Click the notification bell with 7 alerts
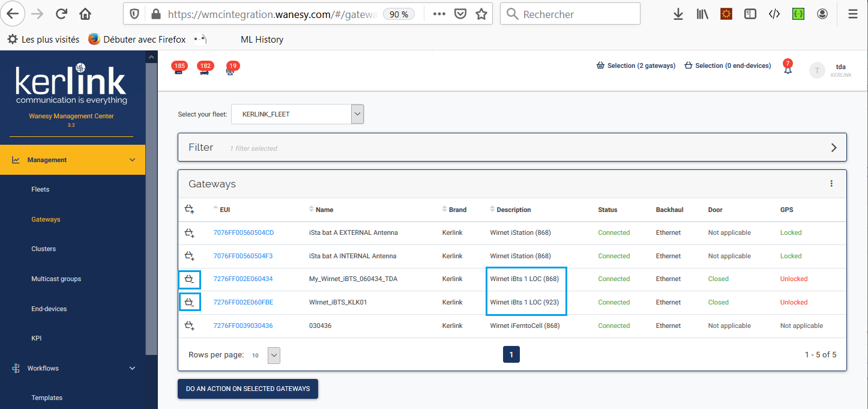Image resolution: width=868 pixels, height=409 pixels. (x=788, y=69)
